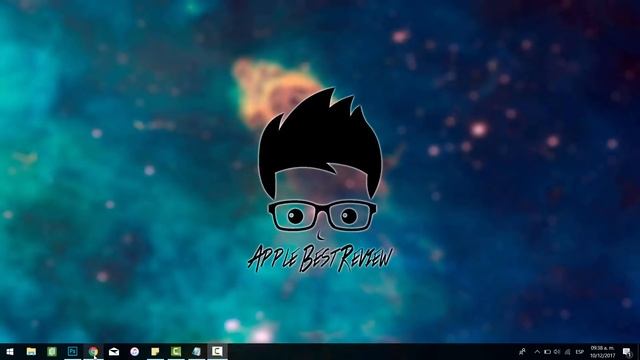Viewport: 640px width, 360px height.
Task: Show hidden system tray icons
Action: [537, 351]
